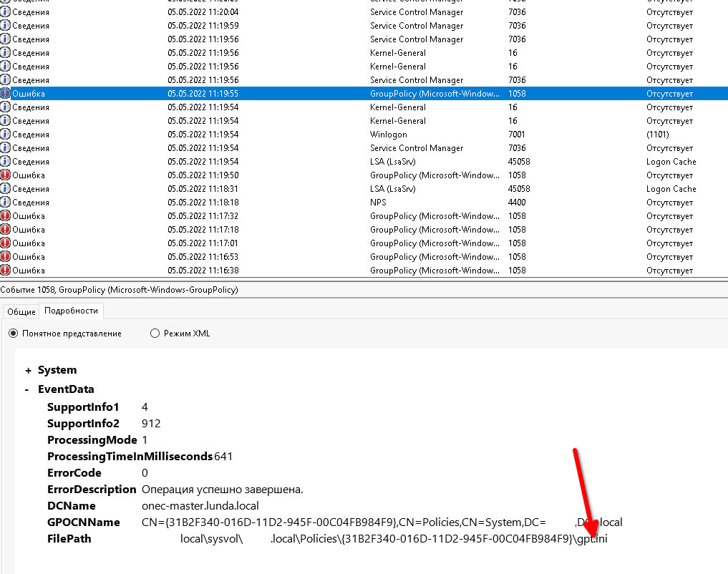Click the info icon in the Winlogon row
The image size is (728, 574).
[x=5, y=134]
